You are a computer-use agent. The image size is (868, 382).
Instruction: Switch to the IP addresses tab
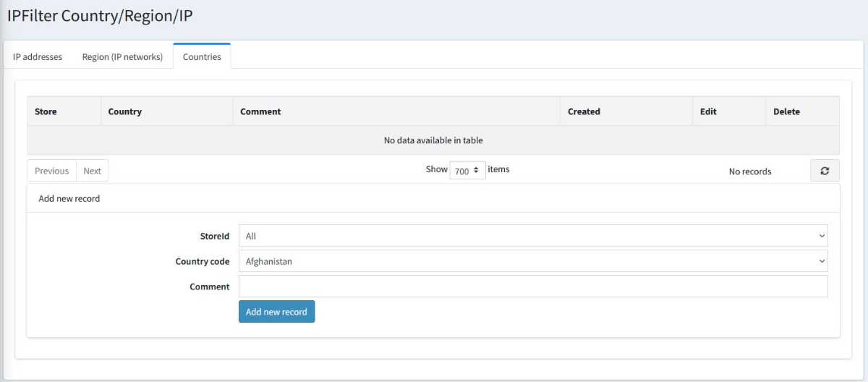click(38, 57)
